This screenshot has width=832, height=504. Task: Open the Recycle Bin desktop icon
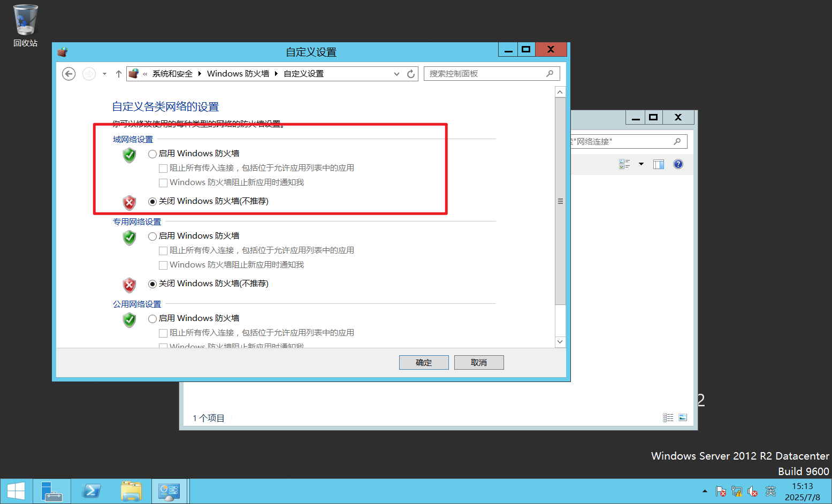pyautogui.click(x=25, y=25)
